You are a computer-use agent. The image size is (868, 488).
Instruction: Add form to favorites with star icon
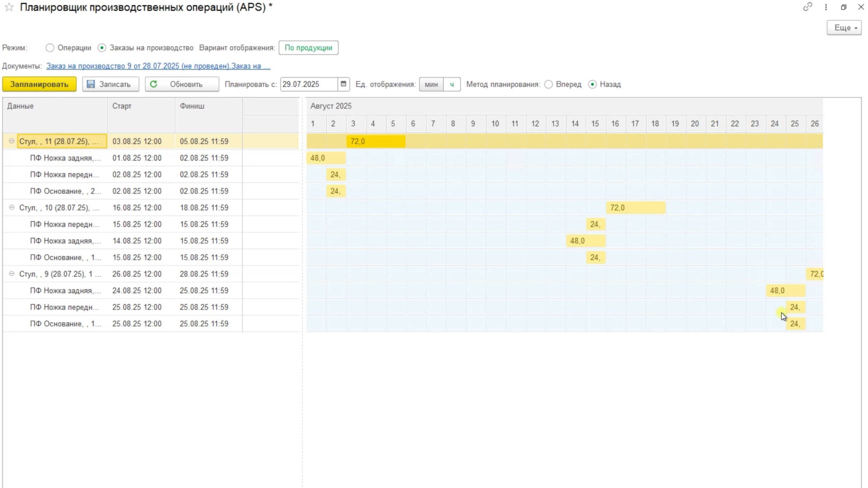9,7
